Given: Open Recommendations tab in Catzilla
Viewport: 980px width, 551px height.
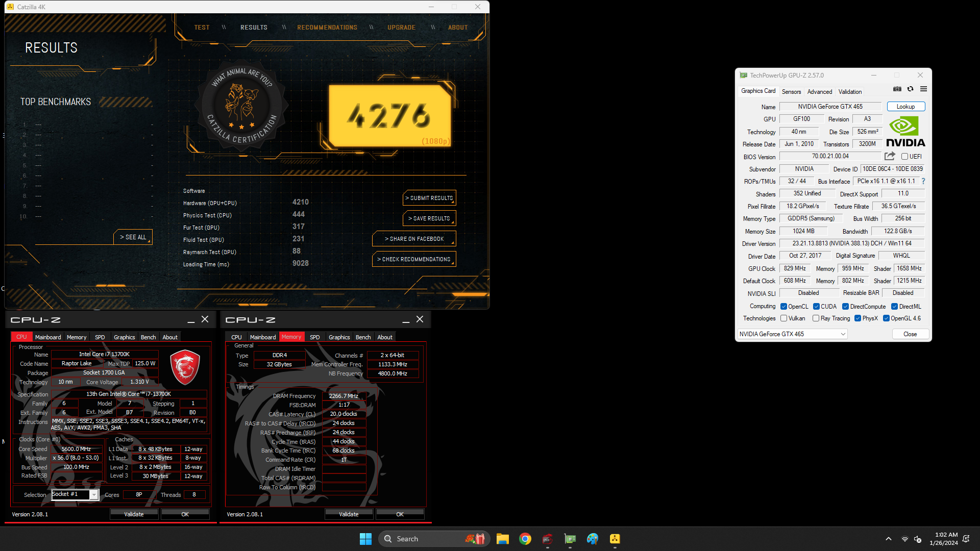Looking at the screenshot, I should (x=327, y=28).
